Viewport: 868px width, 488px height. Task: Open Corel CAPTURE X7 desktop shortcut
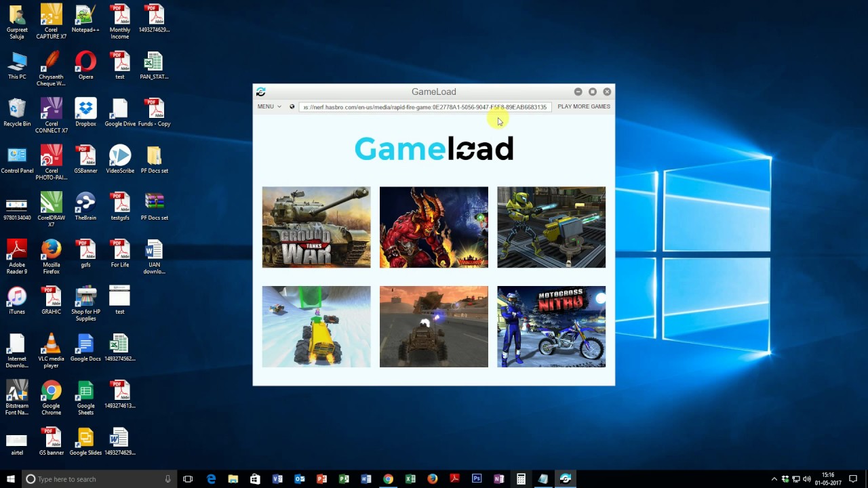(52, 21)
